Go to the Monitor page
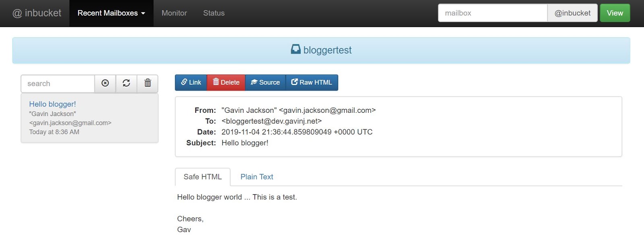Viewport: 644px width, 243px height. coord(174,13)
